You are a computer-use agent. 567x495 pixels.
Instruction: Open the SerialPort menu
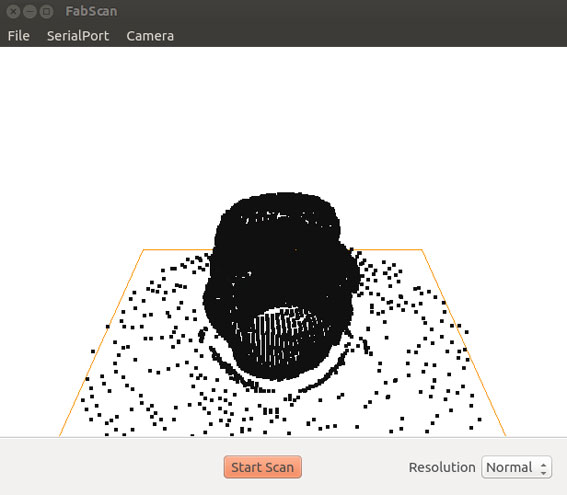pyautogui.click(x=78, y=36)
